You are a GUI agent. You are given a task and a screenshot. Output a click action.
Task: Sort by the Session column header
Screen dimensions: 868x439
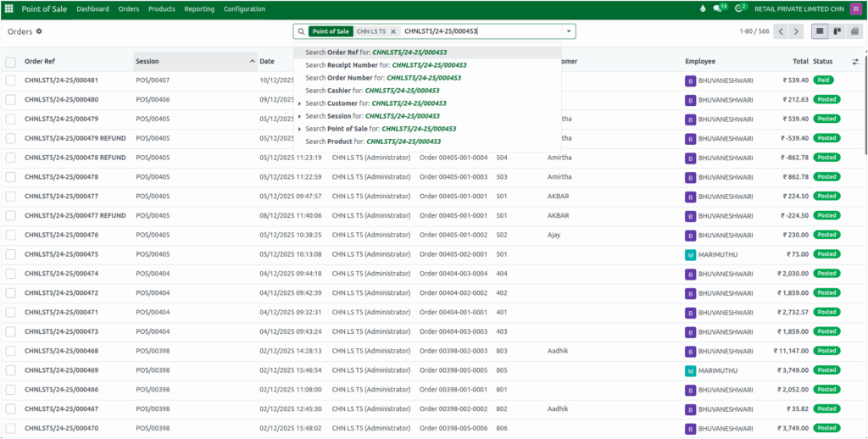tap(196, 62)
